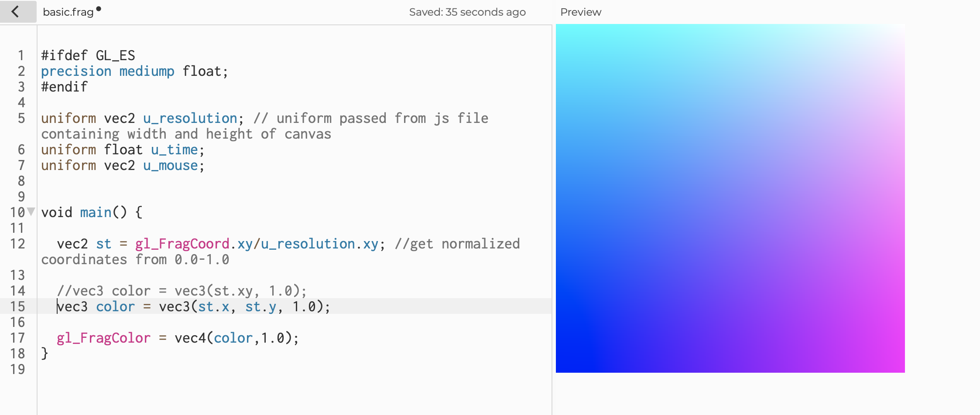This screenshot has height=415, width=980.
Task: Place cursor on gl_FragColor in line 17
Action: point(103,338)
